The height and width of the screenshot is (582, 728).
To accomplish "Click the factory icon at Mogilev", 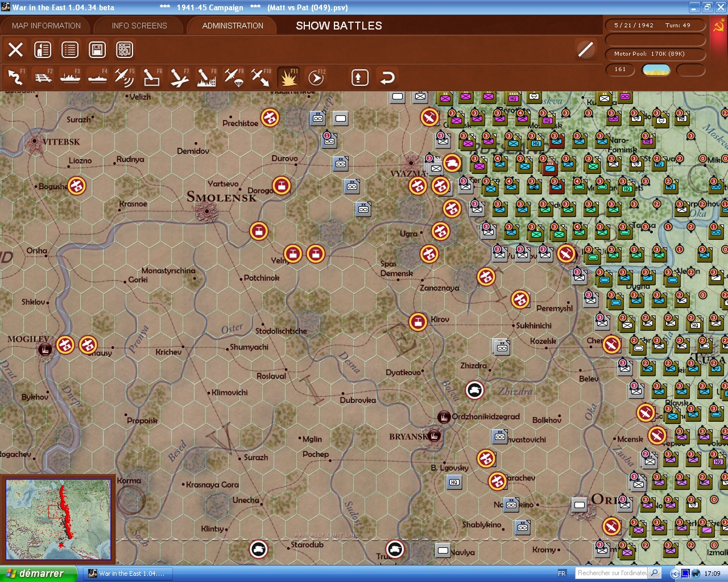I will (45, 350).
